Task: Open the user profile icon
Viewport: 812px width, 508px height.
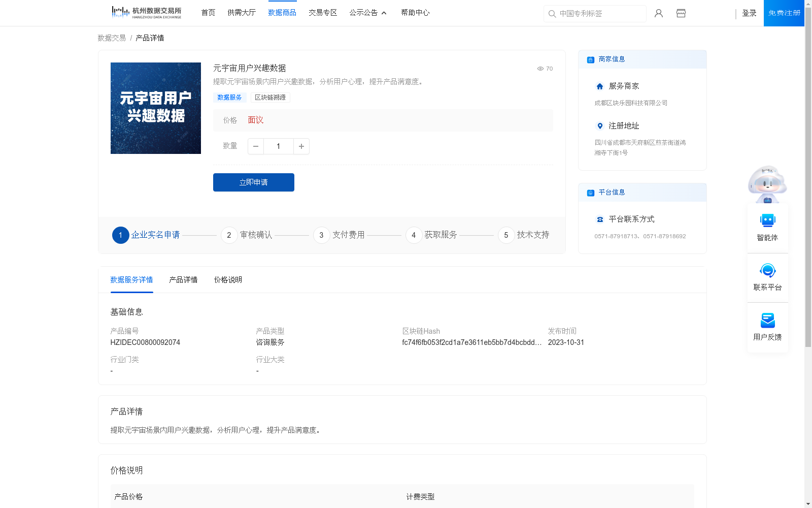Action: (x=659, y=13)
